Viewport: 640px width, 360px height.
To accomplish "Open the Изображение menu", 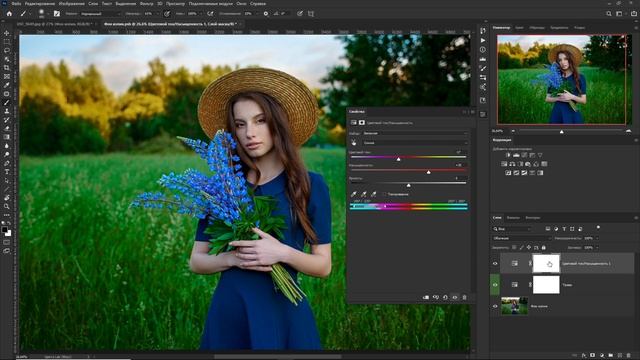I will (71, 3).
